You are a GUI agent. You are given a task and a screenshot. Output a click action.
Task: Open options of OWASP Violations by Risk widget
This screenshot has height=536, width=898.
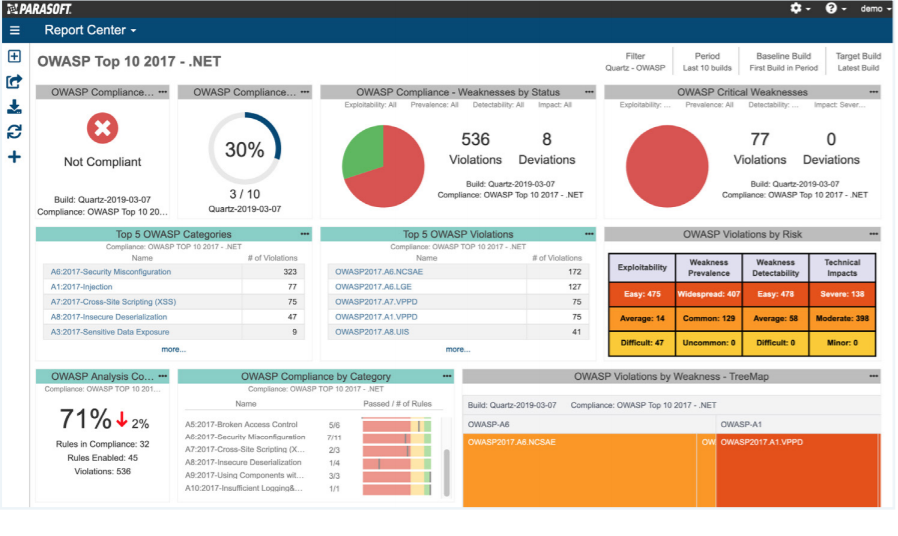coord(873,234)
